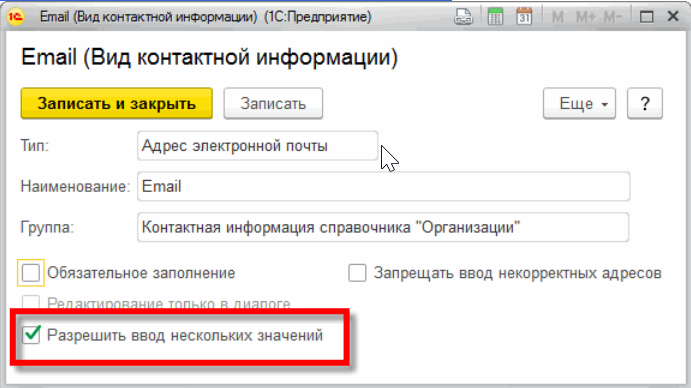Click the 1C application logo icon
Viewport: 691px width, 388px height.
pos(15,17)
